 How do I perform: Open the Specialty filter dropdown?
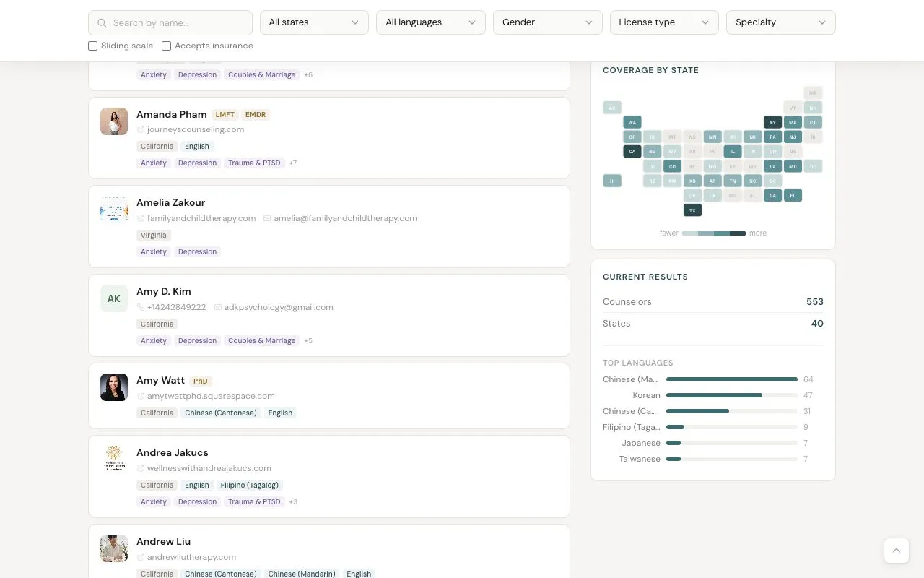tap(780, 22)
